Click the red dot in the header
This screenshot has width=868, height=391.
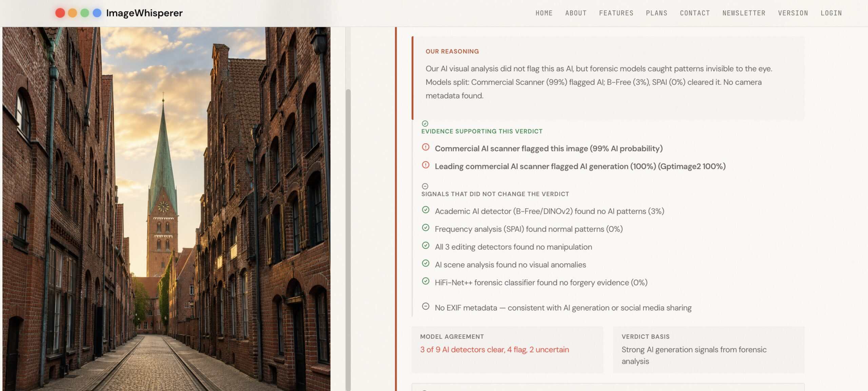(x=60, y=13)
